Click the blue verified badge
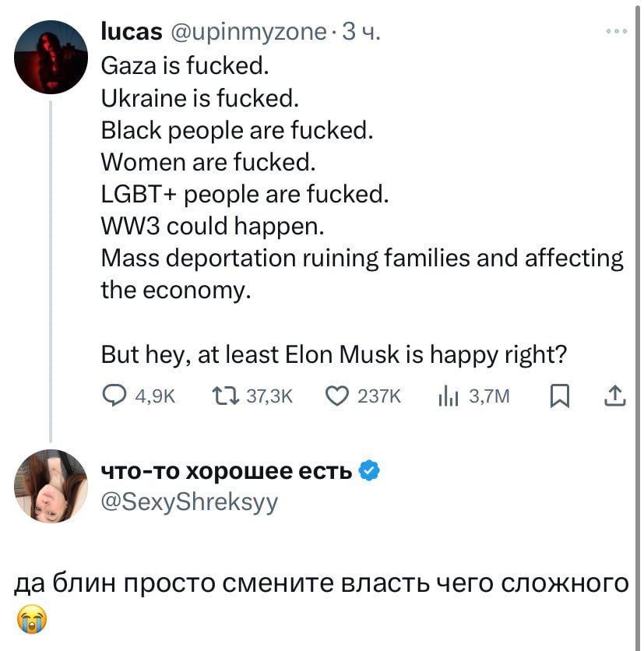The width and height of the screenshot is (644, 651). 371,471
